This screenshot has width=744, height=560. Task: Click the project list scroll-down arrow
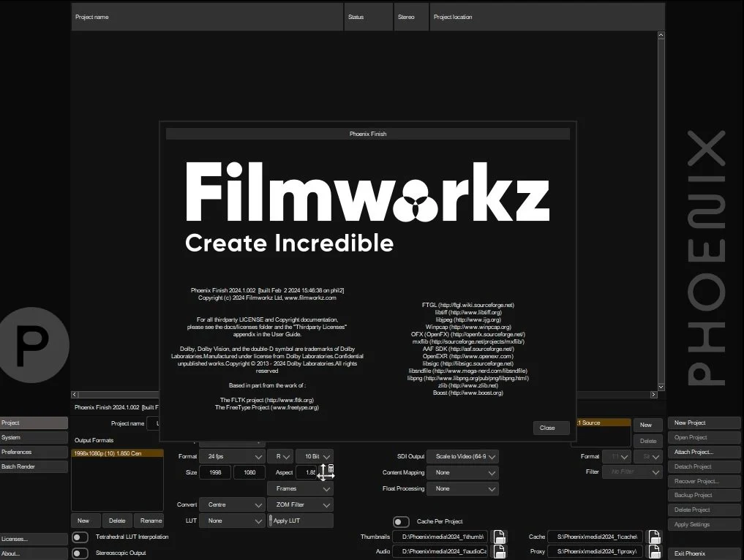(x=661, y=387)
